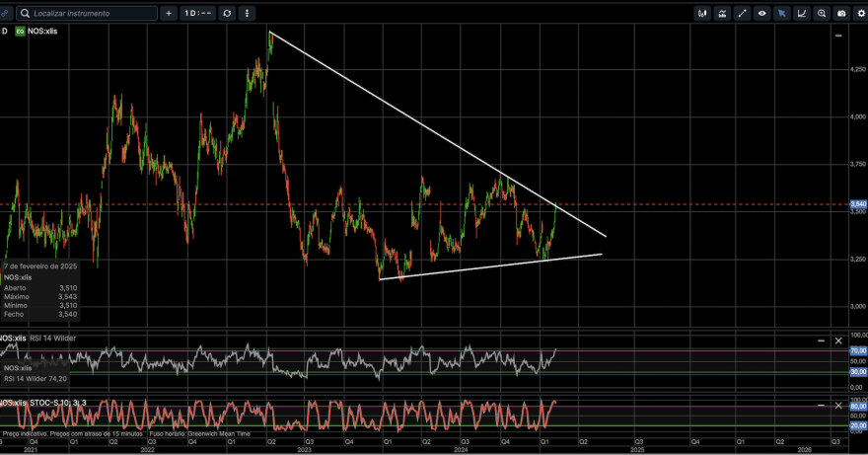Screen dimensions: 868x455
Task: Expand the three-dot more options menu
Action: (247, 13)
